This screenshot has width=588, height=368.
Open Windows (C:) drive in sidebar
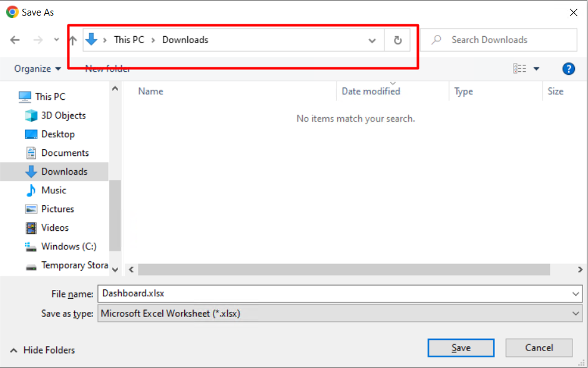[69, 246]
